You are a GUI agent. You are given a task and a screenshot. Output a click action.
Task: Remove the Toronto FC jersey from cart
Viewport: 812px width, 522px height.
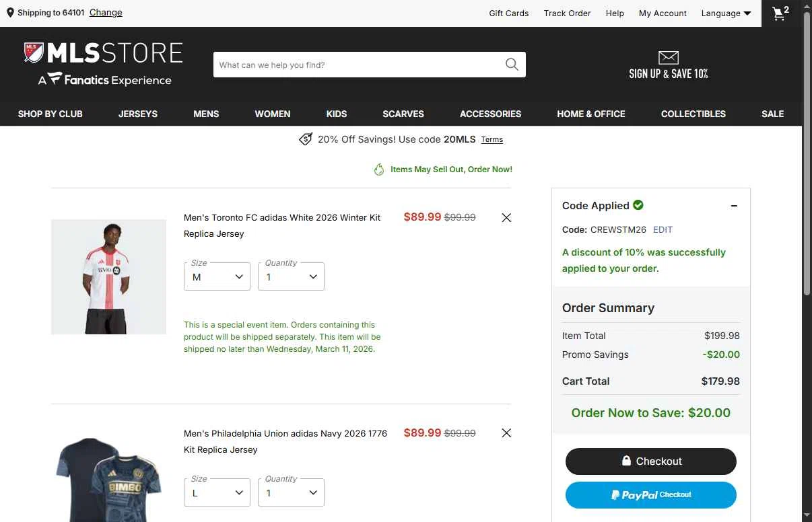pyautogui.click(x=506, y=217)
